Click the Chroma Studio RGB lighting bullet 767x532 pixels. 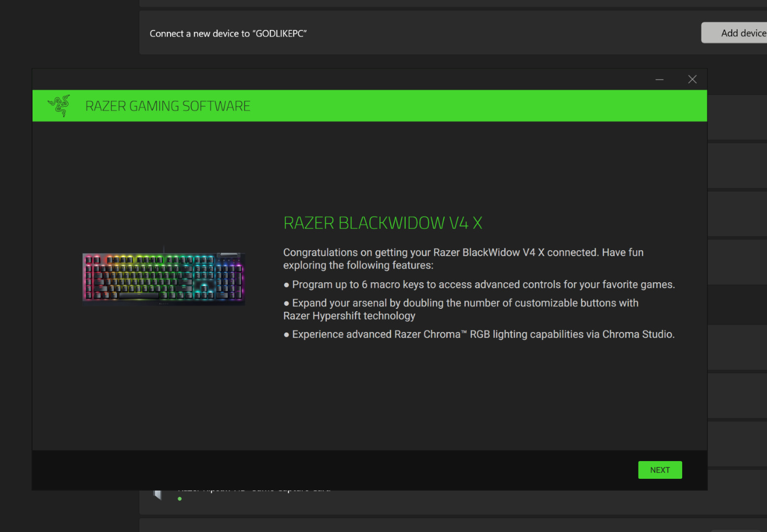click(x=483, y=334)
